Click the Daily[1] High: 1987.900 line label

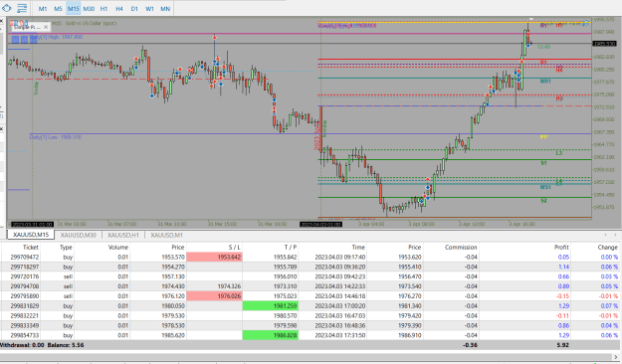coord(56,37)
